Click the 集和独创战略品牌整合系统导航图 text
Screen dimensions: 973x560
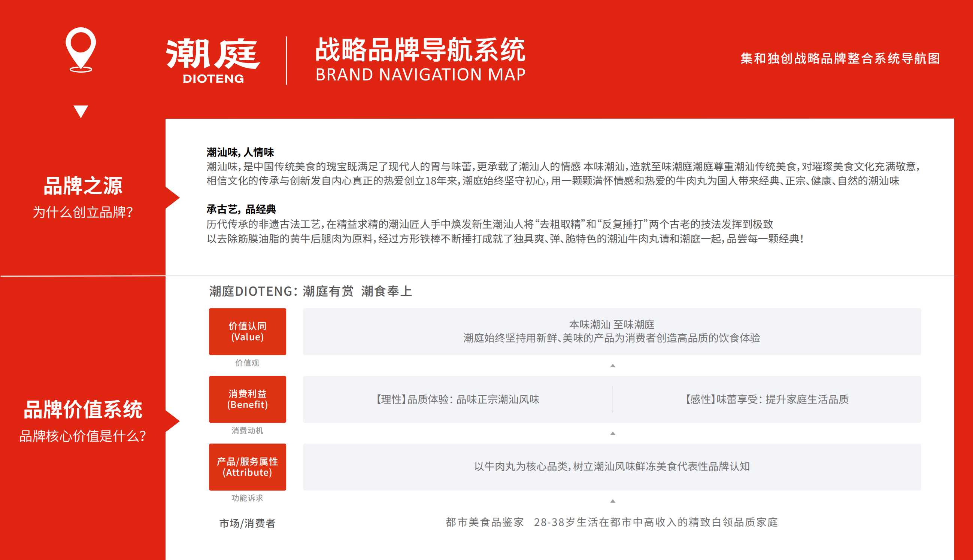point(840,58)
